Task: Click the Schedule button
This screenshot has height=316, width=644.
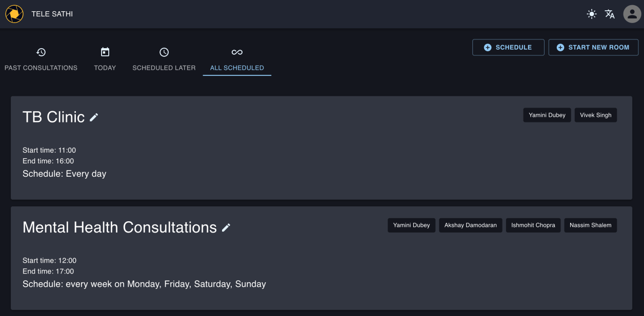Action: [x=508, y=47]
